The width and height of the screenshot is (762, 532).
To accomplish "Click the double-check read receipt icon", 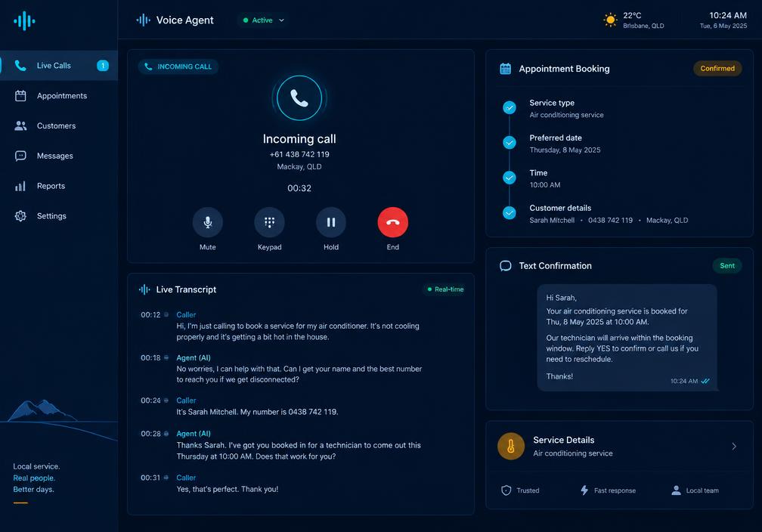I will [x=705, y=382].
